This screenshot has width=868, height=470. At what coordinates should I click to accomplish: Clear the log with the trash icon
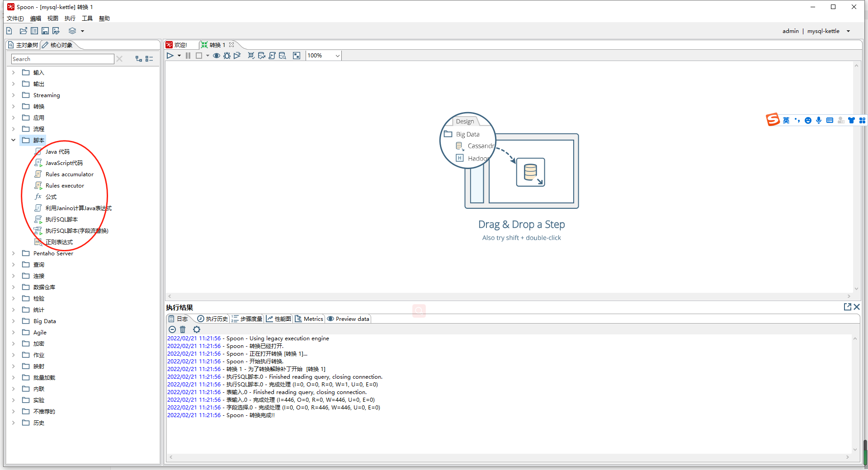(183, 329)
